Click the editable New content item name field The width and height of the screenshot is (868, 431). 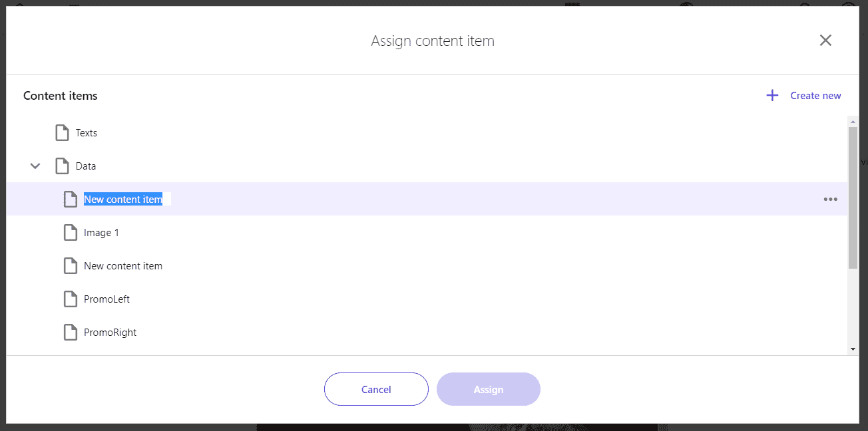(x=127, y=200)
